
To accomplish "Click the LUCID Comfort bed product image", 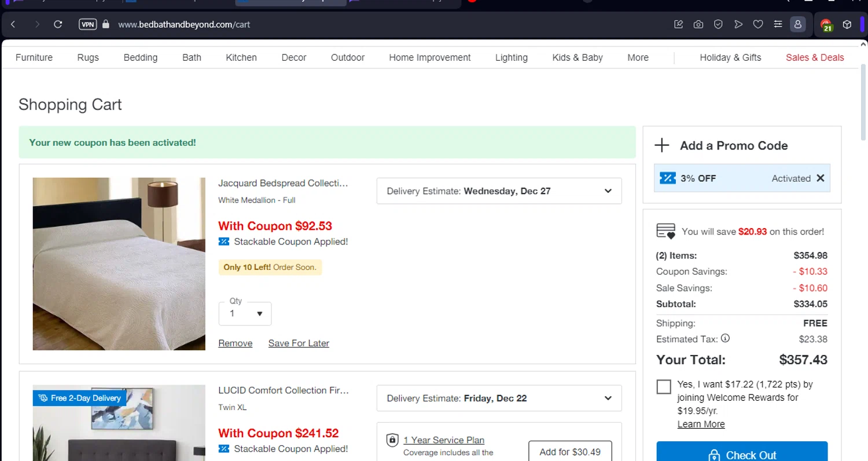I will point(119,423).
